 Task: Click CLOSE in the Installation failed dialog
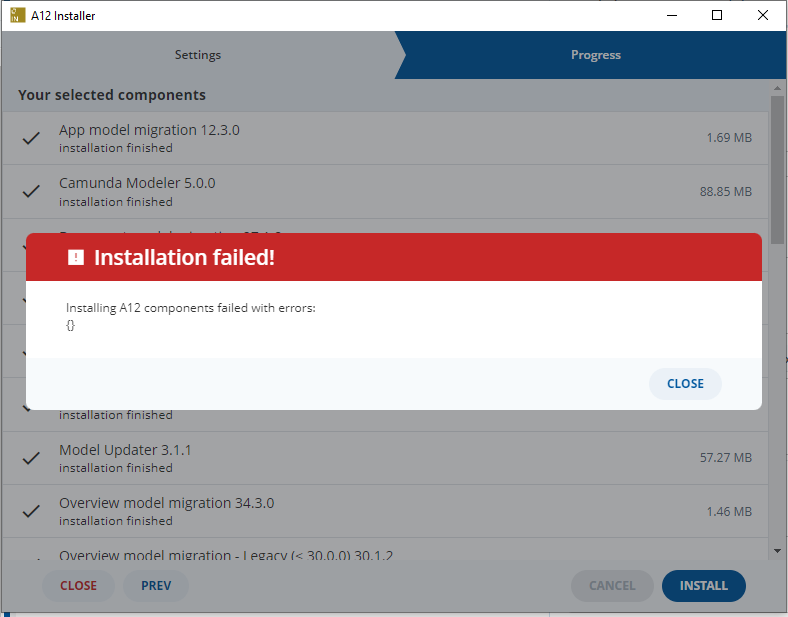[x=685, y=384]
